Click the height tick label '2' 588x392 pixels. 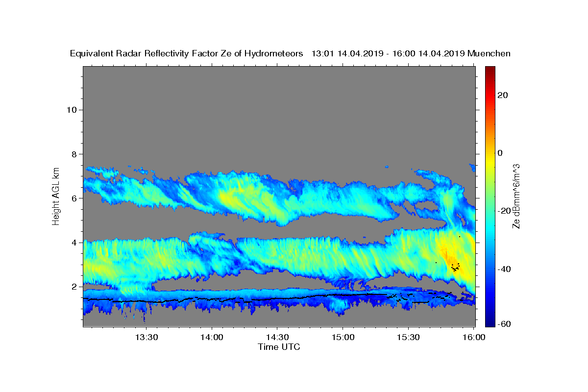click(x=74, y=287)
